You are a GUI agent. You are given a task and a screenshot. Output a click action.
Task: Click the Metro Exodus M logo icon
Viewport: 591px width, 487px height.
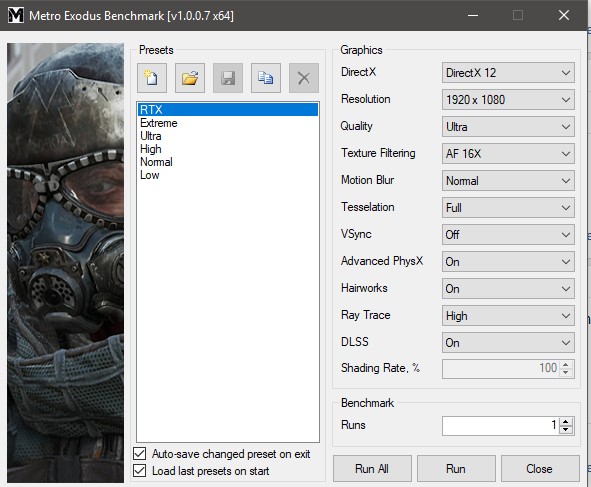tap(15, 15)
